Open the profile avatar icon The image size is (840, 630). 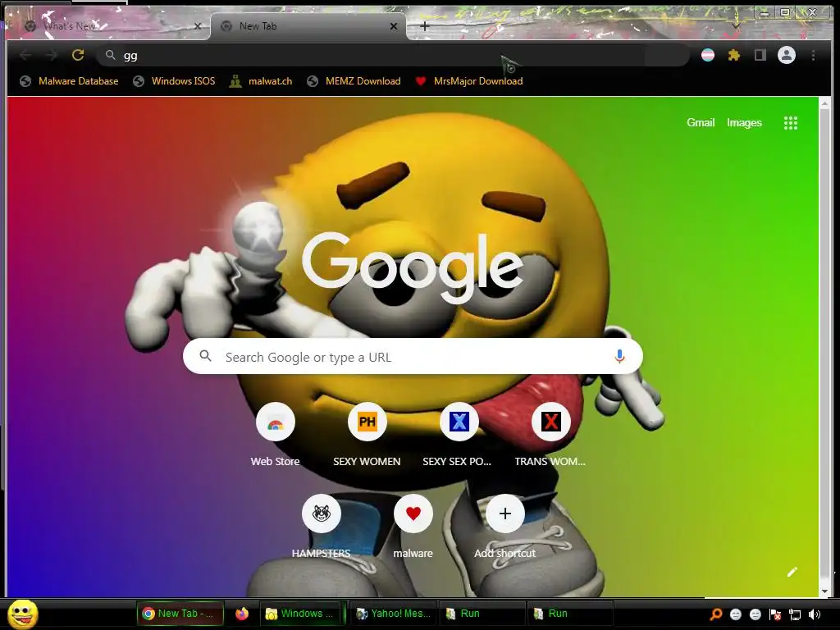pyautogui.click(x=787, y=55)
